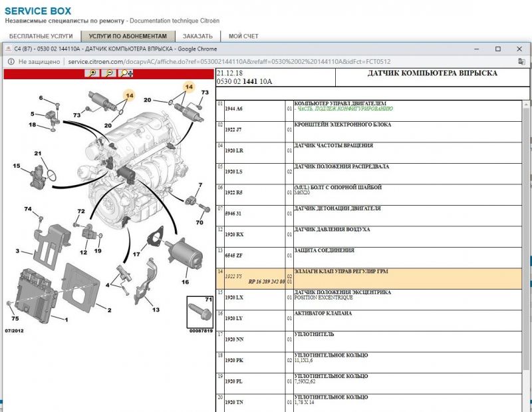Click part reference 1920 LR in table
This screenshot has width=532, height=412.
[234, 150]
